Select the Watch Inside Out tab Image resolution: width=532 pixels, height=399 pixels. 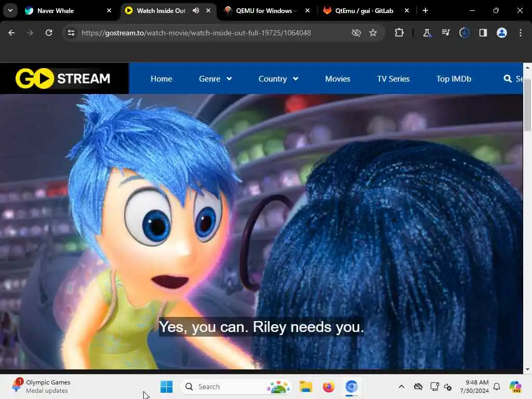161,10
